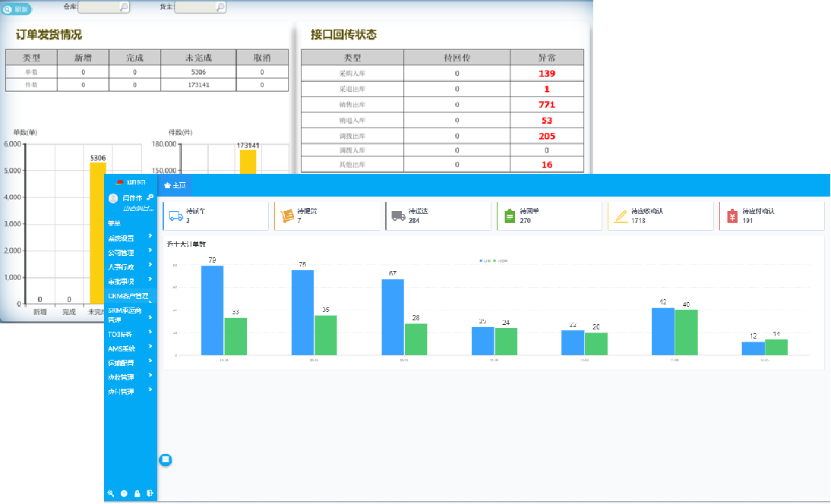Screen dimensions: 831x504
Task: Click the red yen bag icon card
Action: pyautogui.click(x=732, y=216)
